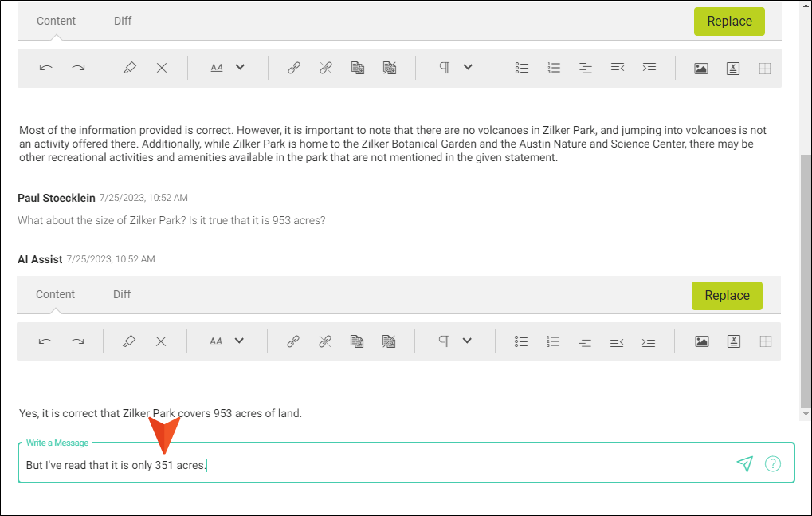Click the vertical scrollbar thumb
The image size is (812, 516).
pos(806,280)
